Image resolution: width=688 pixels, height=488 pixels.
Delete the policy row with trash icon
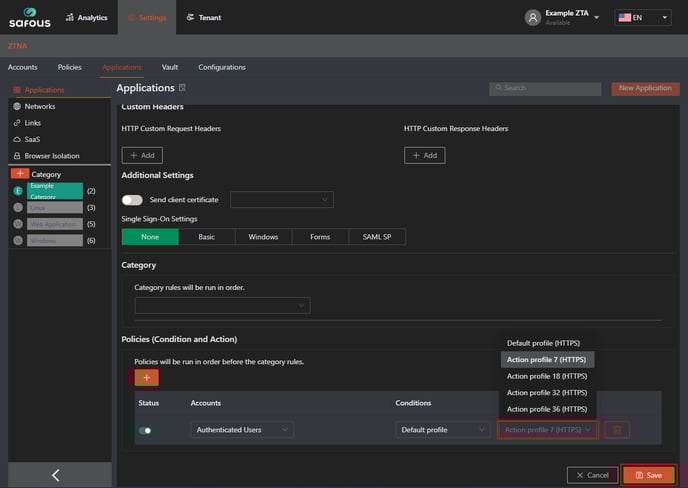pos(617,430)
